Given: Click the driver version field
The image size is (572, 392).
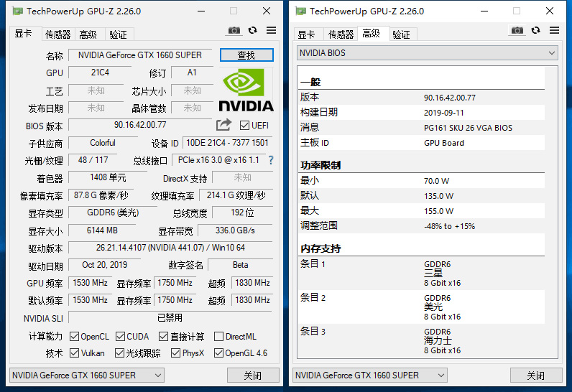Looking at the screenshot, I should tap(170, 248).
